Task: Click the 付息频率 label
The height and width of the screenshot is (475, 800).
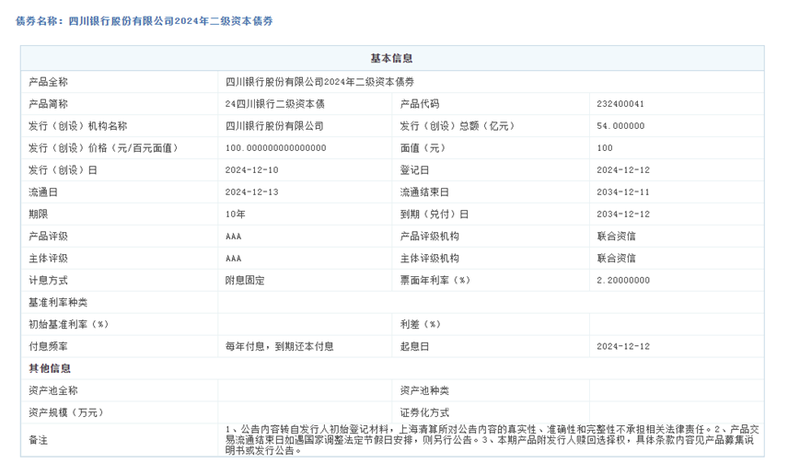Action: pyautogui.click(x=48, y=346)
